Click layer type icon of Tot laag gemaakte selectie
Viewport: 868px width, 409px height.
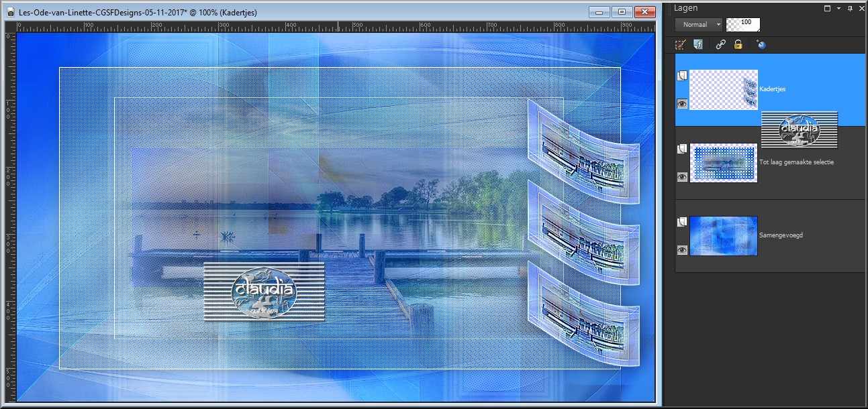pos(682,149)
